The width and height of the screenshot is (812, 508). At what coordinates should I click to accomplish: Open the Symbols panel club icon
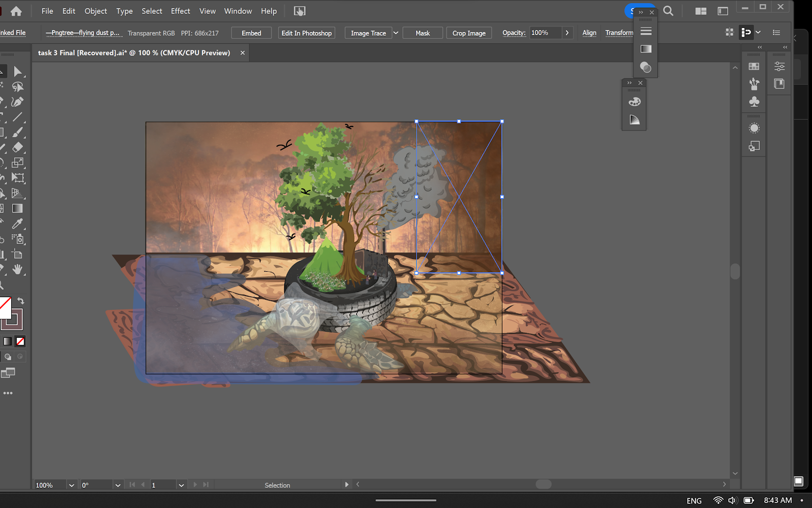pos(754,102)
